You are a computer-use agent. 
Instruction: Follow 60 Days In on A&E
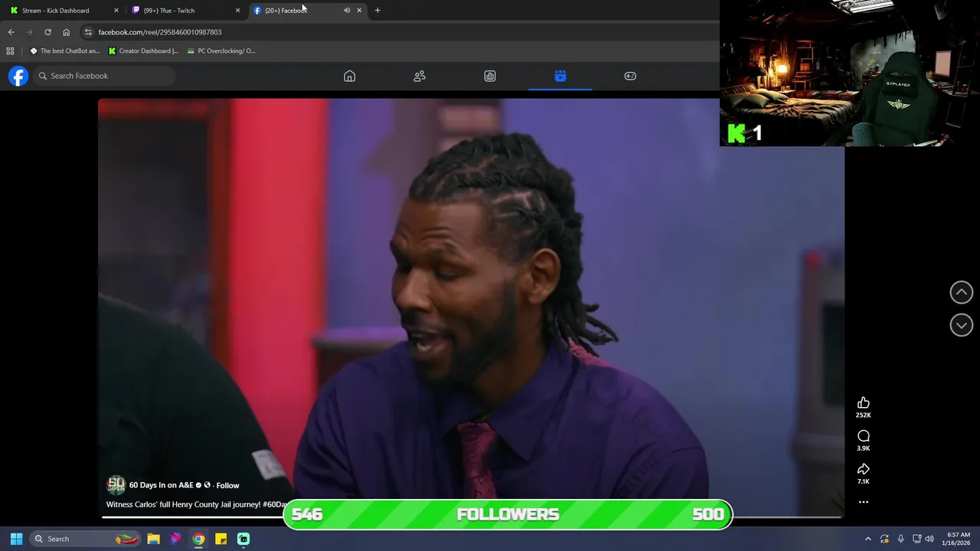coord(227,485)
